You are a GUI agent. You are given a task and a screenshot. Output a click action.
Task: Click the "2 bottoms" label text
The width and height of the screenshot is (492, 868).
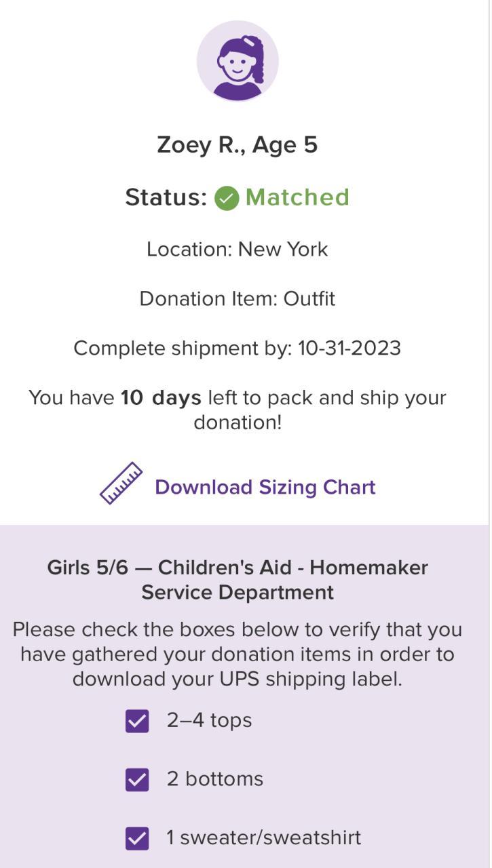(x=214, y=779)
